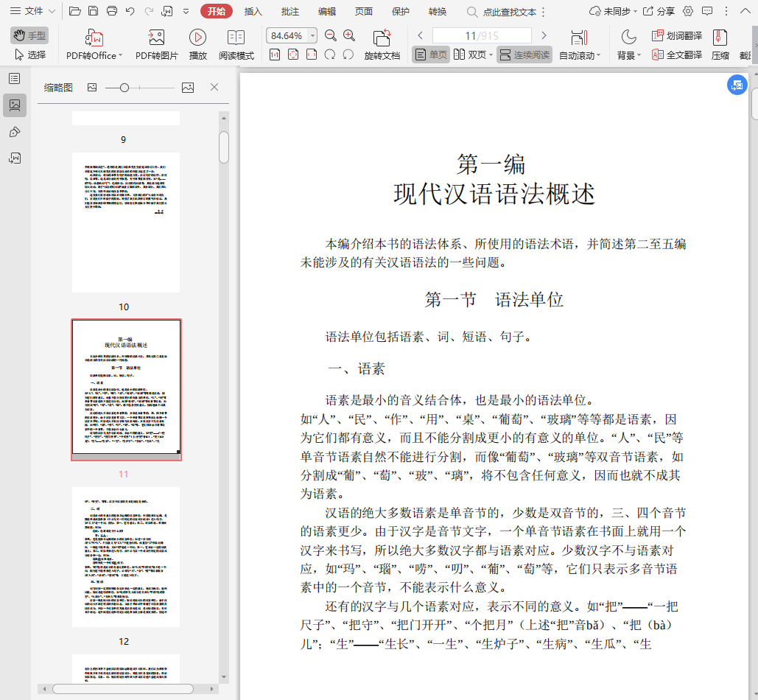
Task: Go to next page arrow
Action: 544,35
